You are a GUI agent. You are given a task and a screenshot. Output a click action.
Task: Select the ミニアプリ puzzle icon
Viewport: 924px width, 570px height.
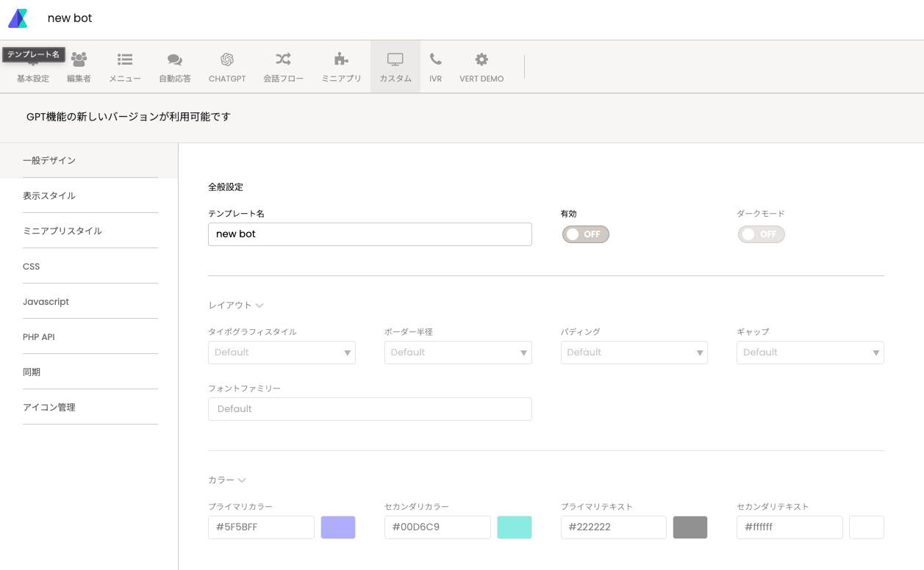pyautogui.click(x=341, y=59)
